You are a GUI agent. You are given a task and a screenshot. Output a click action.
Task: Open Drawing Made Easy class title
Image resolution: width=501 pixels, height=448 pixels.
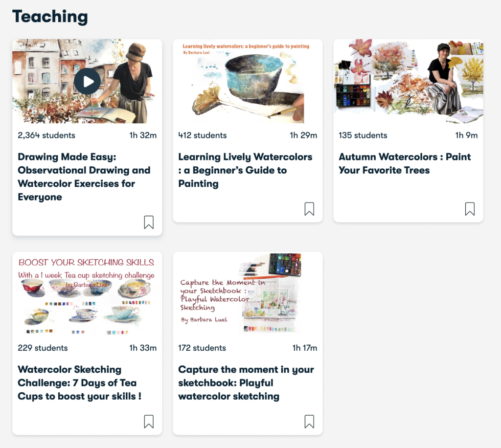click(x=84, y=177)
